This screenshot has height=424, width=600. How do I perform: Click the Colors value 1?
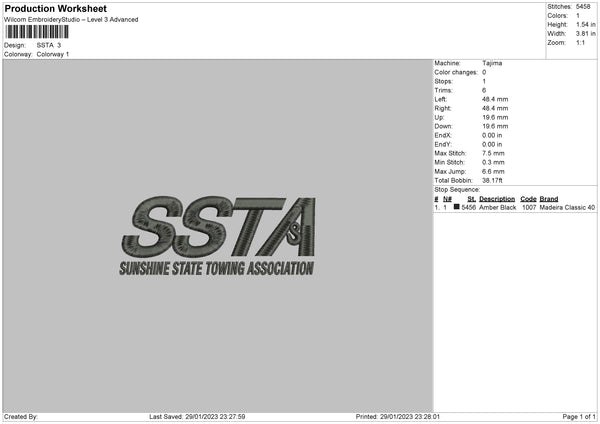click(578, 16)
